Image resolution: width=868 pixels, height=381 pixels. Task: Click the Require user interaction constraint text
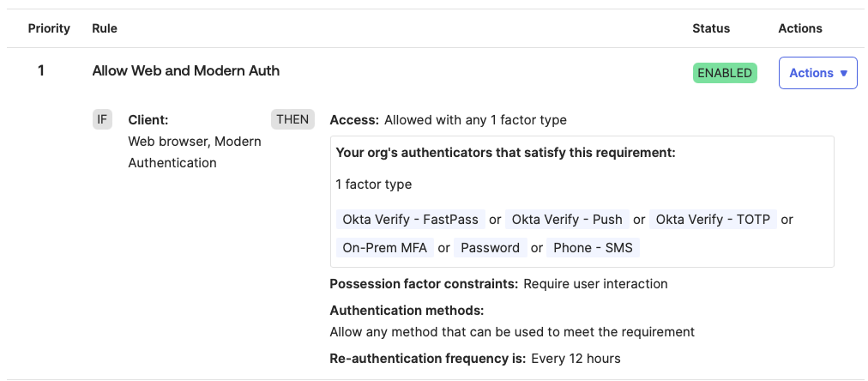pos(595,284)
